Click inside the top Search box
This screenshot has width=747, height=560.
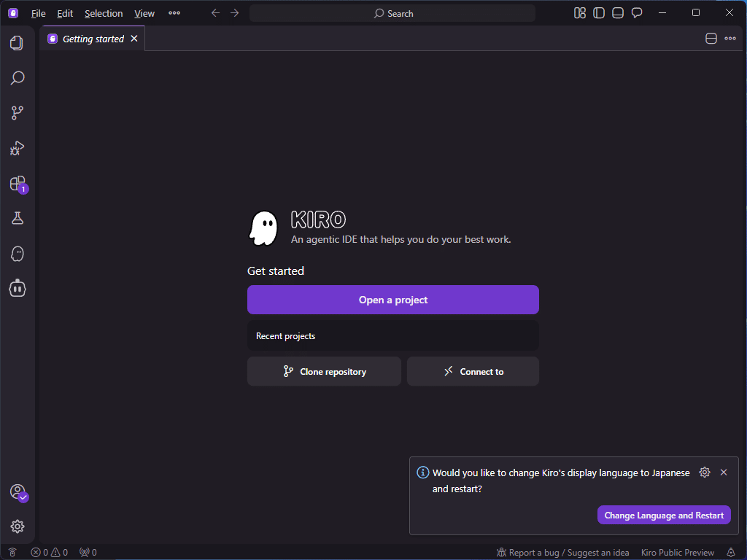(x=392, y=12)
